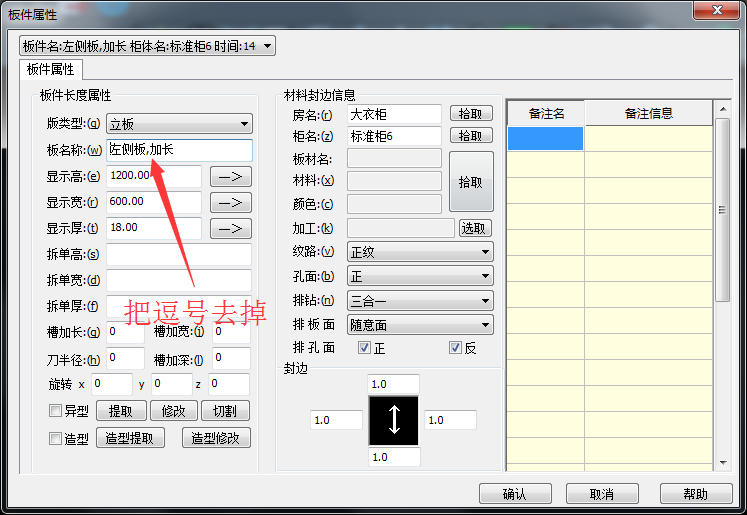Viewport: 747px width, 515px height.
Task: Click the 选取 button beside 加工 field
Action: [x=475, y=228]
